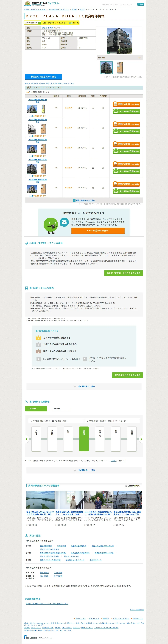168x644 pixels.
Task: Open 野方警察署 link
Action: point(58,576)
